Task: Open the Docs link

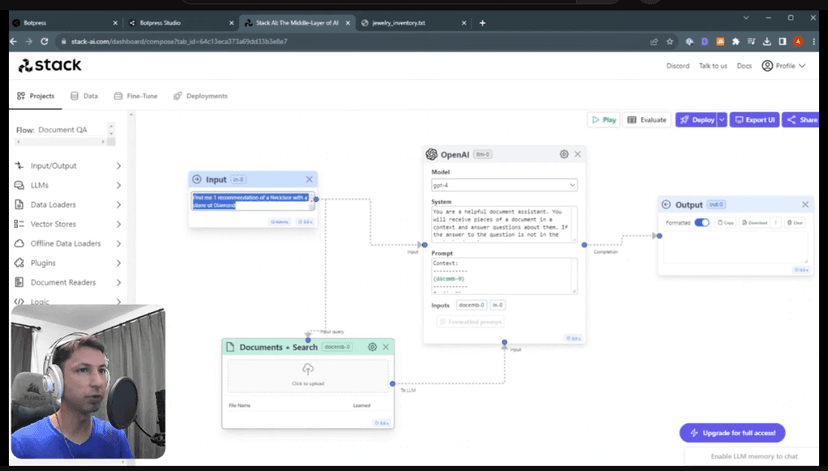Action: [x=744, y=66]
